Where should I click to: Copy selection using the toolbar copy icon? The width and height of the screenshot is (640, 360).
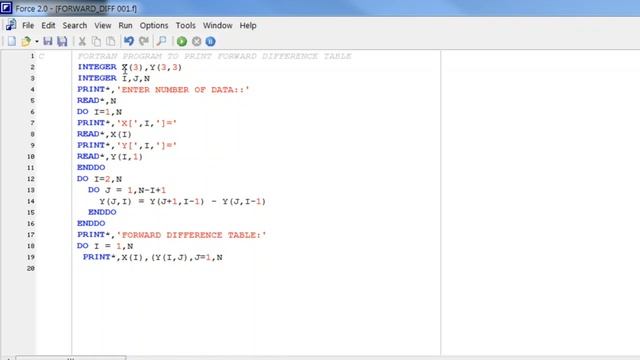point(96,41)
